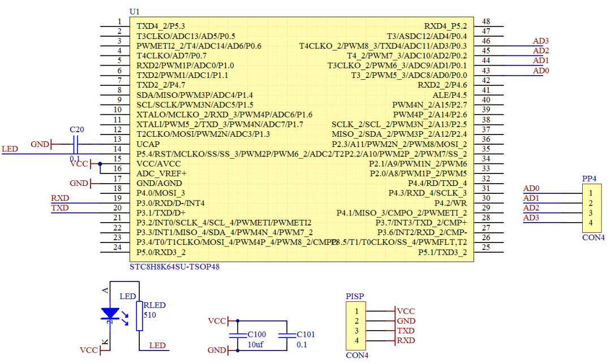
Task: Click the AD1 net label at pin 44
Action: [541, 60]
